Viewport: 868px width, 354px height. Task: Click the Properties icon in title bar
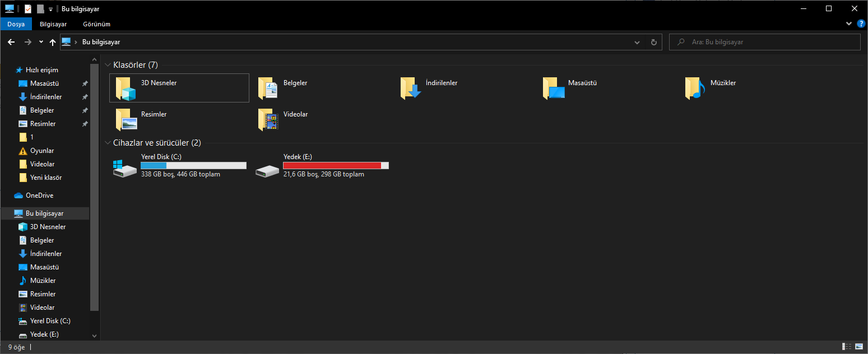pyautogui.click(x=28, y=9)
